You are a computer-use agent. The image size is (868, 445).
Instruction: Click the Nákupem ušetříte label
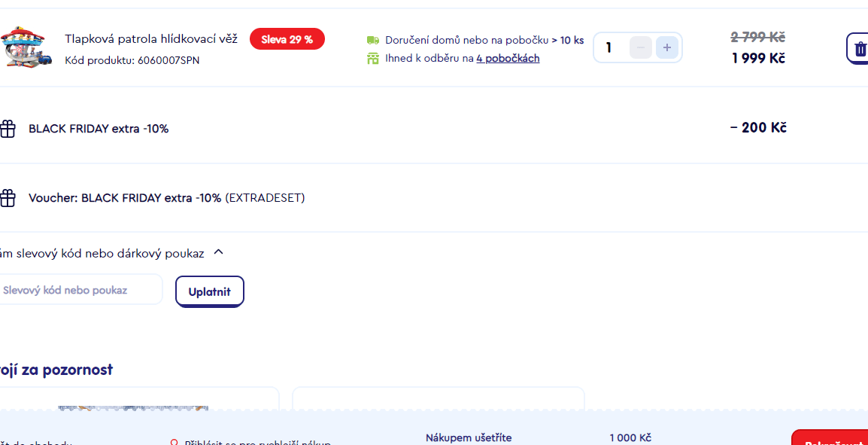tap(469, 437)
